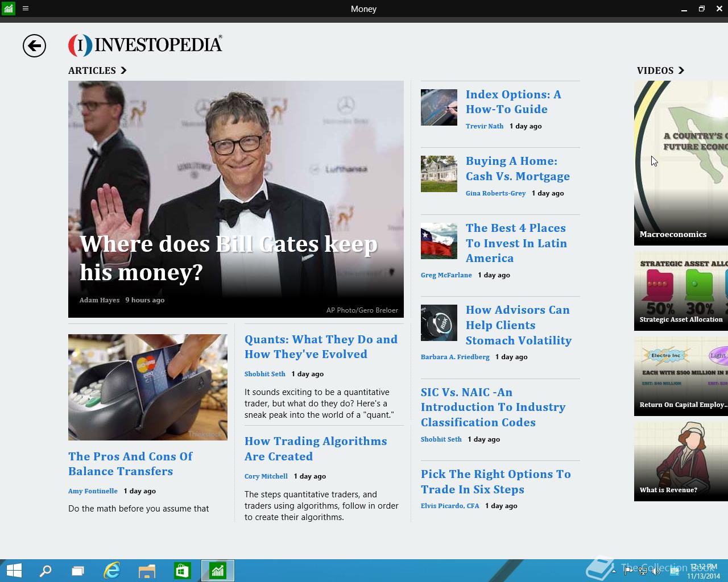The image size is (728, 582).
Task: Click author name Trevir Nath
Action: 485,126
